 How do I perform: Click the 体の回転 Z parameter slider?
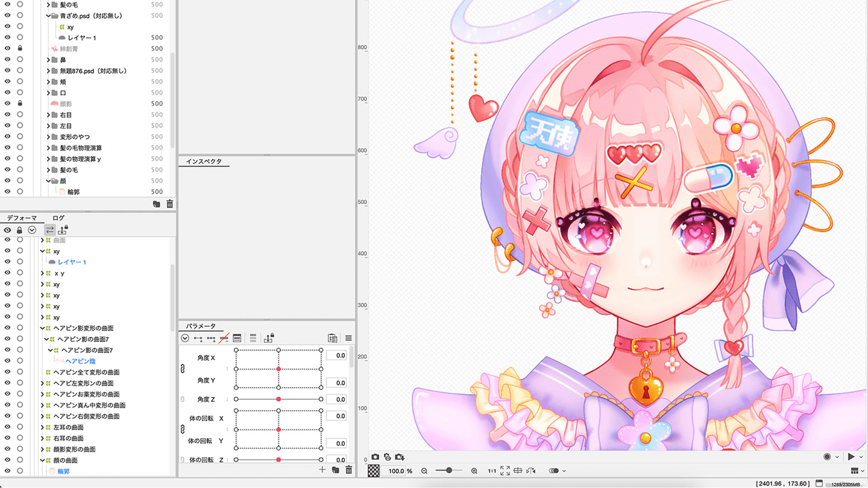pyautogui.click(x=278, y=460)
